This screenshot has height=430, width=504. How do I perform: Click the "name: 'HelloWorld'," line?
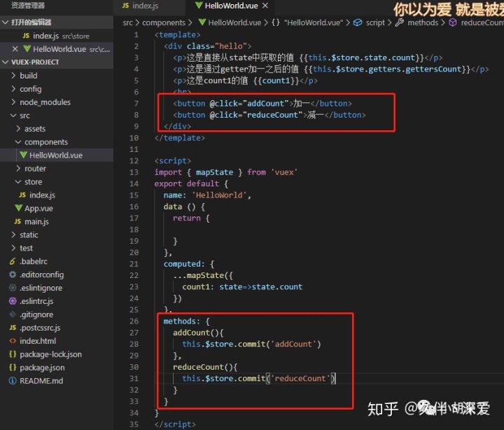207,195
